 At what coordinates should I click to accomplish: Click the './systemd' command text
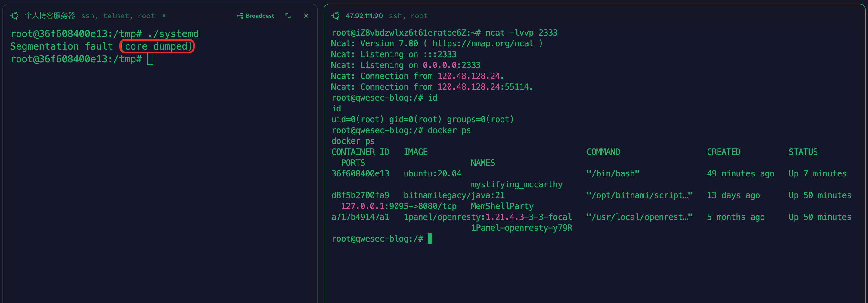tap(173, 34)
